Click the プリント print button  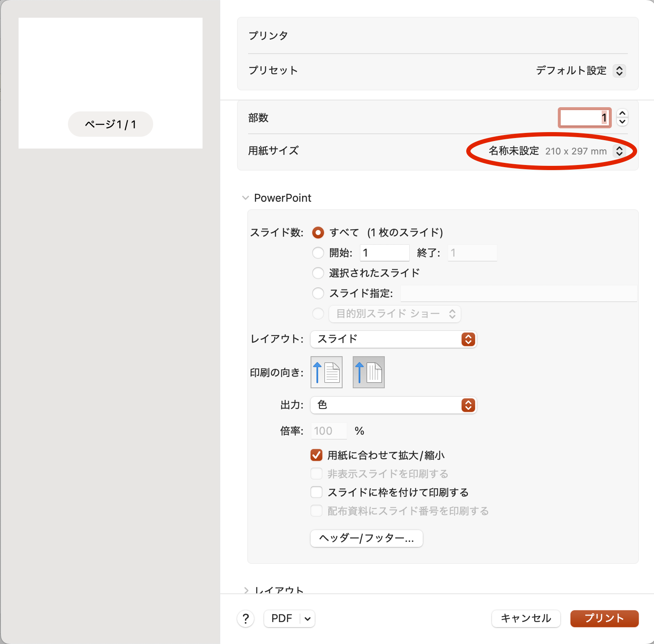pos(604,619)
